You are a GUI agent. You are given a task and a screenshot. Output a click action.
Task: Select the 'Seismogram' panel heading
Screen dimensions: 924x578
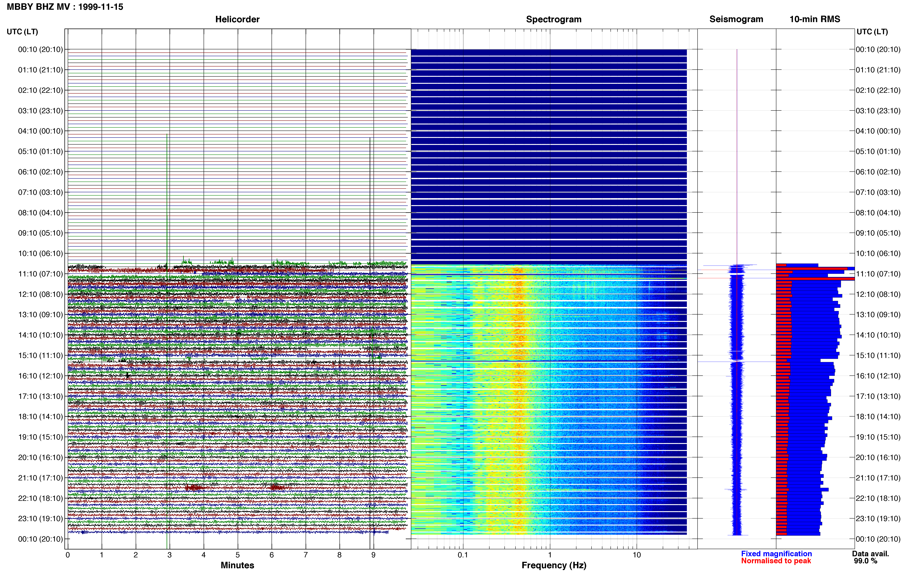pyautogui.click(x=736, y=19)
